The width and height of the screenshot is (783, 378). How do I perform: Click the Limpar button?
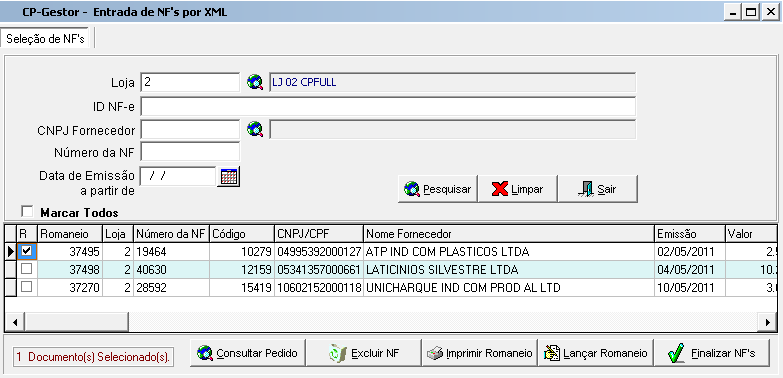[x=517, y=189]
